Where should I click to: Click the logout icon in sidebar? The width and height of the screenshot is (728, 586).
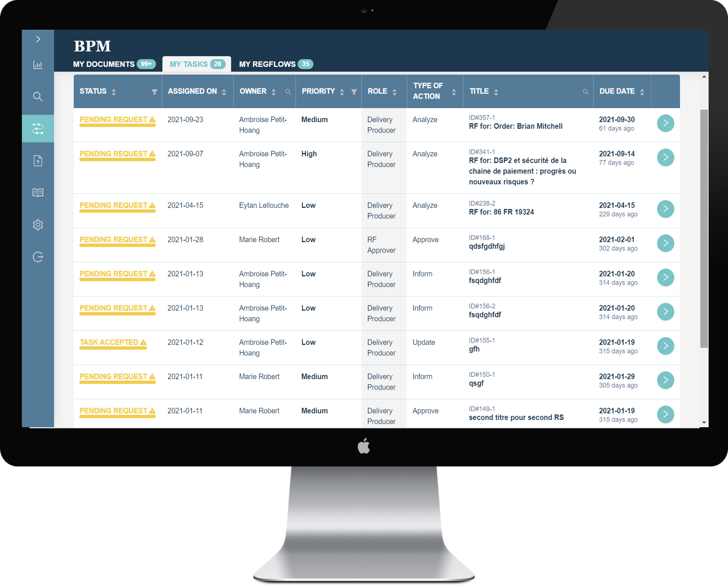(x=38, y=257)
